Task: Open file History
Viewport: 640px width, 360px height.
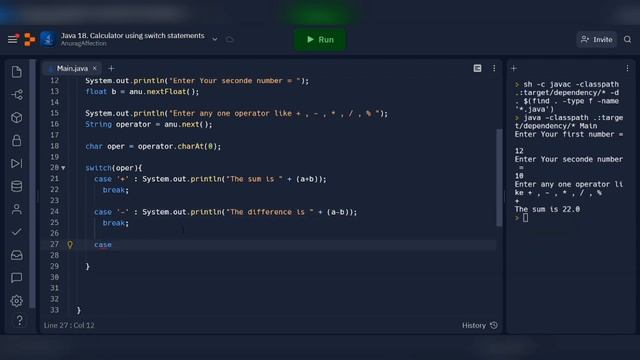Action: tap(480, 325)
